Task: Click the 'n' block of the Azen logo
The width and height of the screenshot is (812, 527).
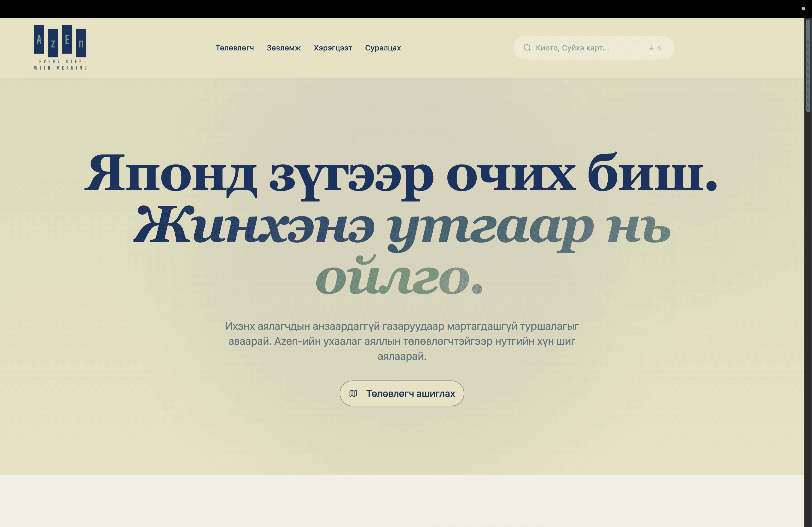Action: click(81, 43)
